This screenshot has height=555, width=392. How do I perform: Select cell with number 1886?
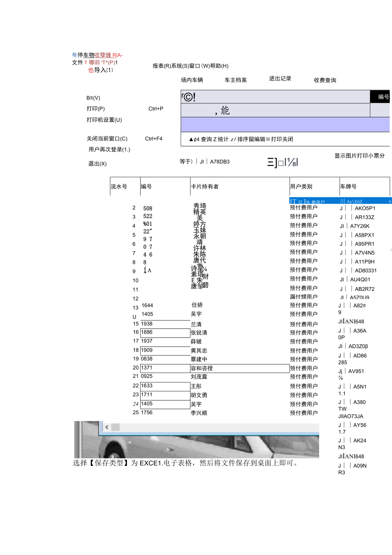147,332
